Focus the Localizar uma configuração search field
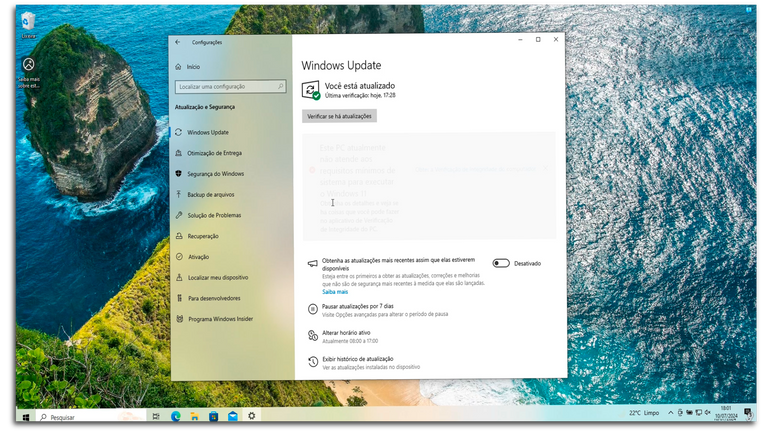Image resolution: width=768 pixels, height=432 pixels. click(230, 86)
